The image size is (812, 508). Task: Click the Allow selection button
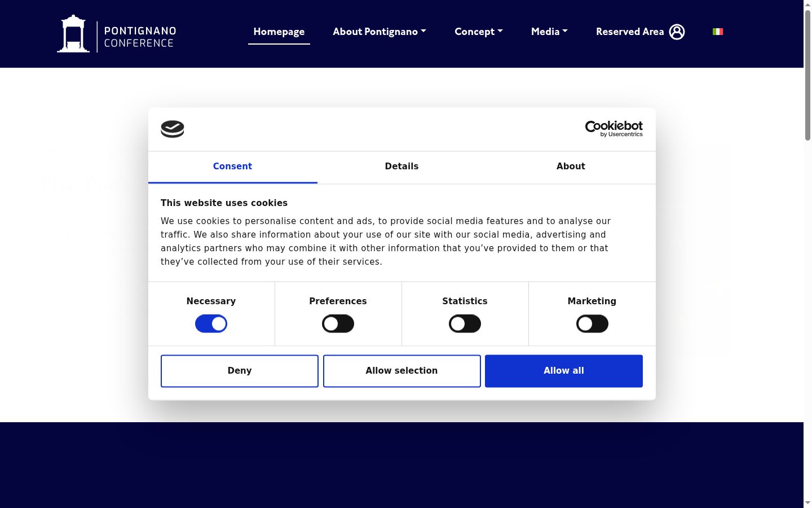point(401,371)
